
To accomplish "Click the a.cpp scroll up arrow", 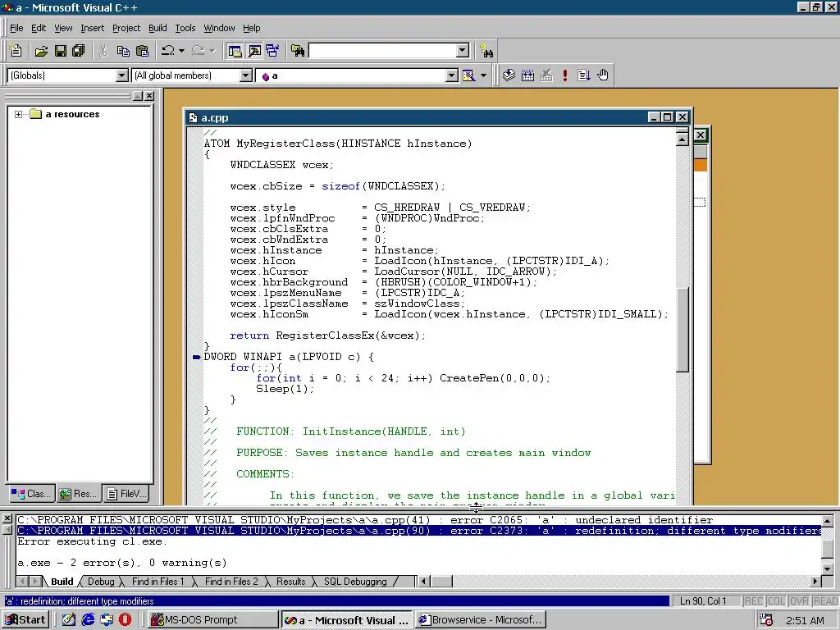I will pos(682,139).
